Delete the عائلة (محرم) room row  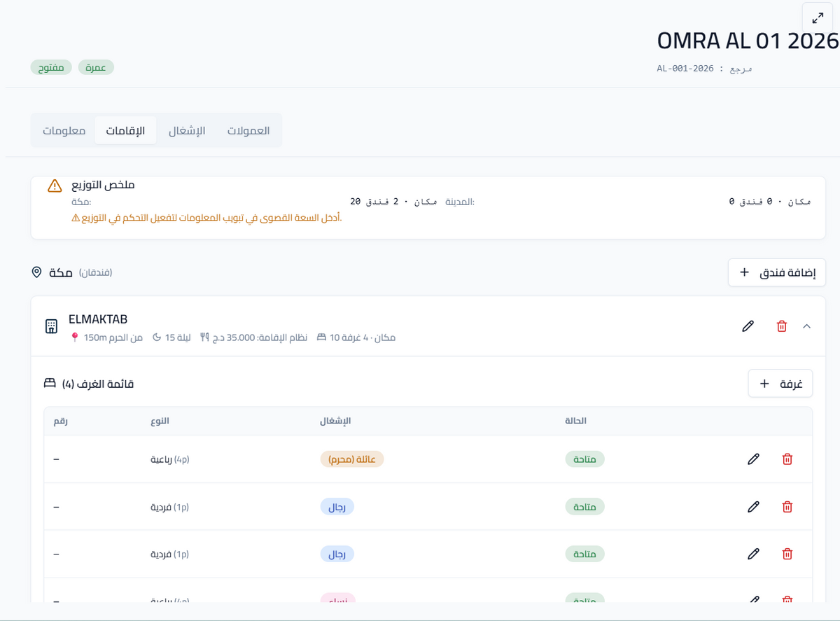point(787,459)
